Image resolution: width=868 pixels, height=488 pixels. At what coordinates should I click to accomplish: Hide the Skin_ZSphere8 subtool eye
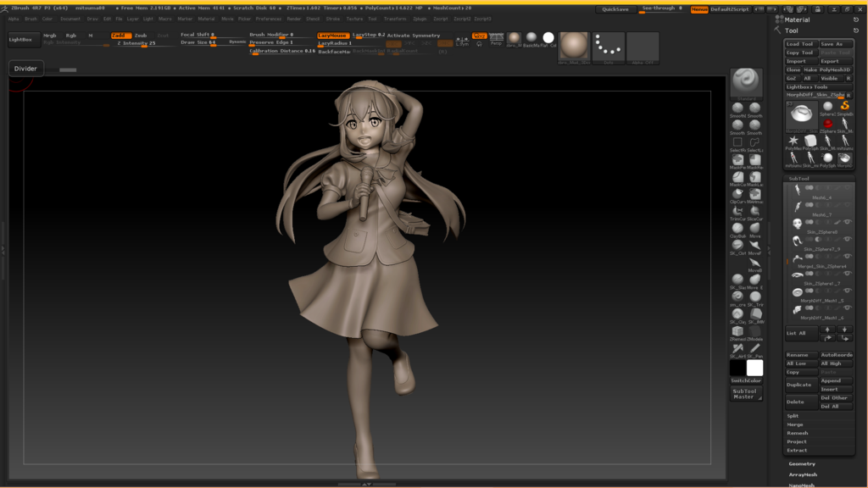point(848,222)
